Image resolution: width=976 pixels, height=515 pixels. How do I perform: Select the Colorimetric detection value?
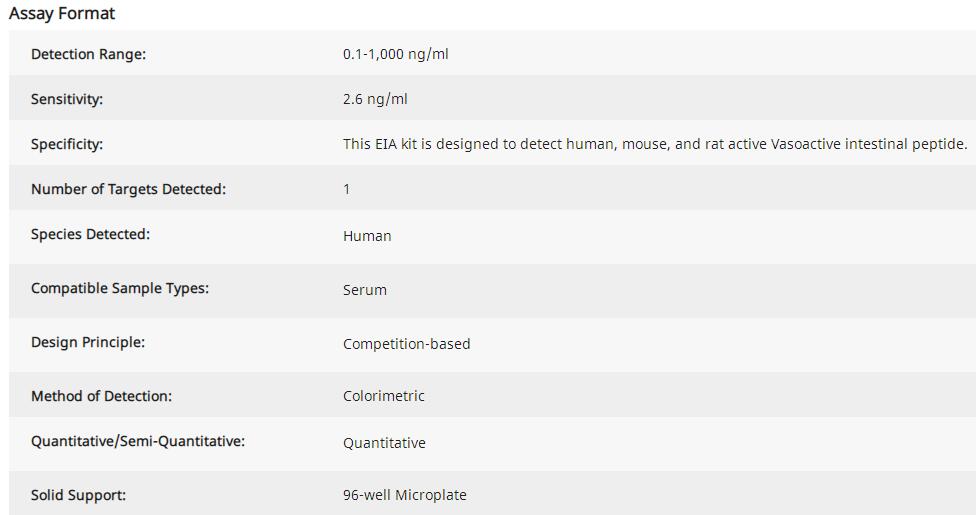coord(383,396)
